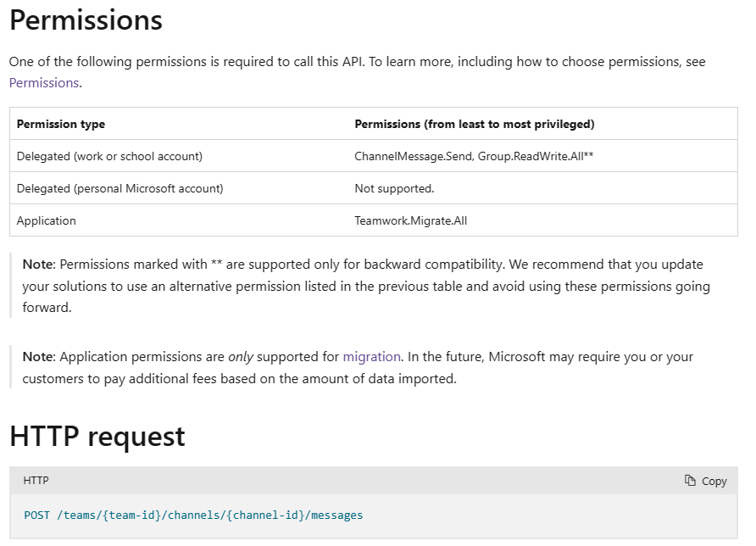This screenshot has height=546, width=756.
Task: Select the Delegated work or school account cell
Action: (x=109, y=156)
